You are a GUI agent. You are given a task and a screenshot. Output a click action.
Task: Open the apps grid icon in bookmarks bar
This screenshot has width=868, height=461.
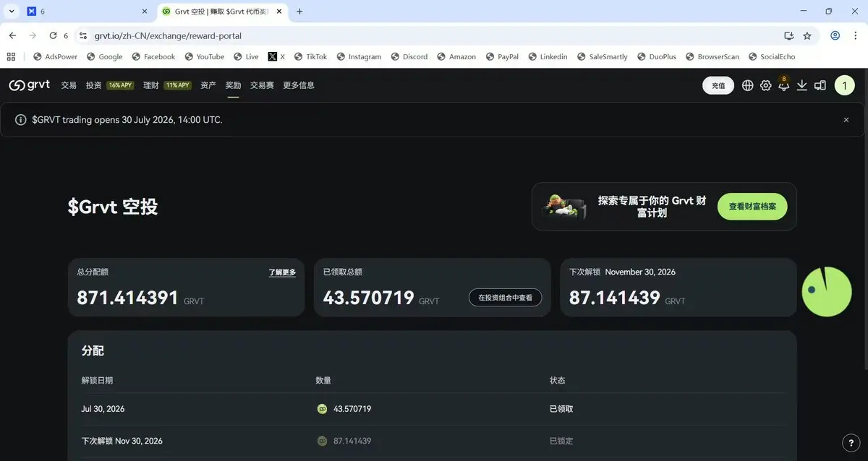point(11,56)
